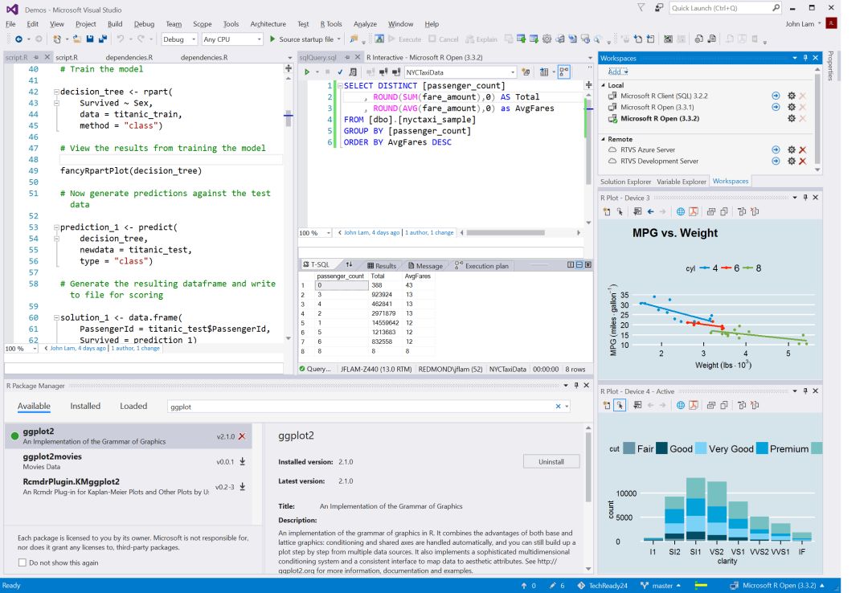Click settings gear for RTVS Azure Server
Viewport: 868px width, 593px height.
tap(791, 150)
